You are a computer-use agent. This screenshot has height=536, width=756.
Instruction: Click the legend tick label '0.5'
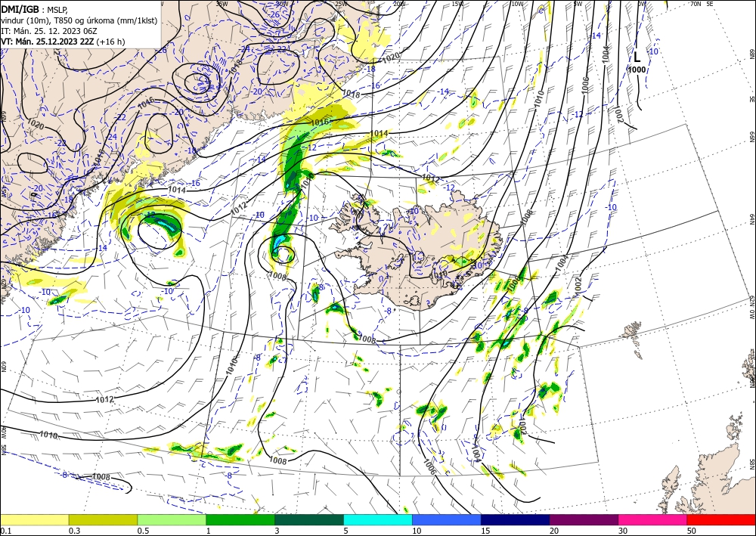pos(143,531)
